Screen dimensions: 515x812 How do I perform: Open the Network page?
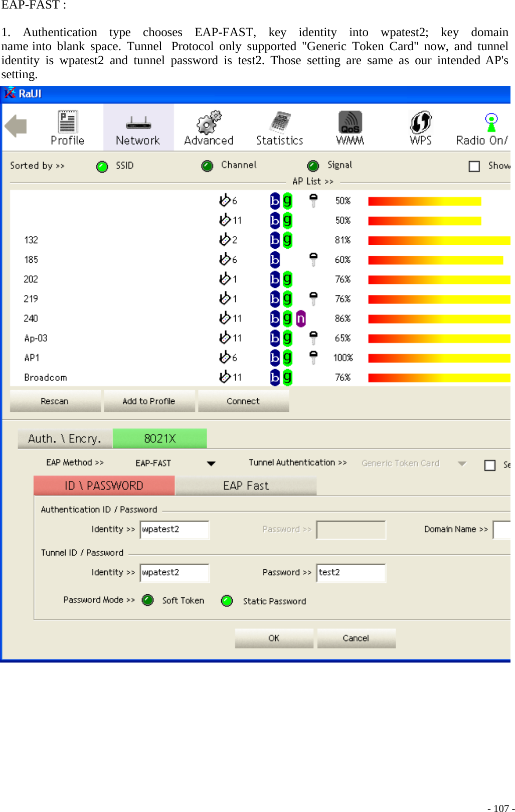pos(138,128)
